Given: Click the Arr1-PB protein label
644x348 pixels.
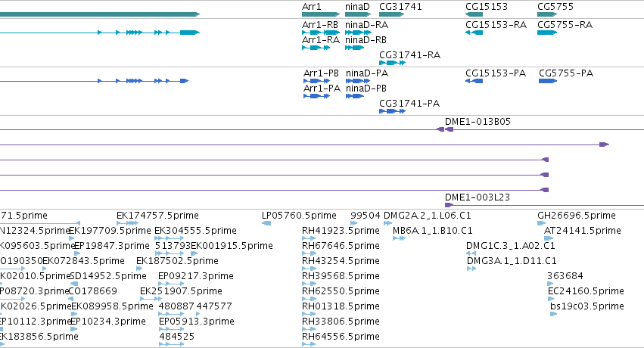Looking at the screenshot, I should point(321,73).
